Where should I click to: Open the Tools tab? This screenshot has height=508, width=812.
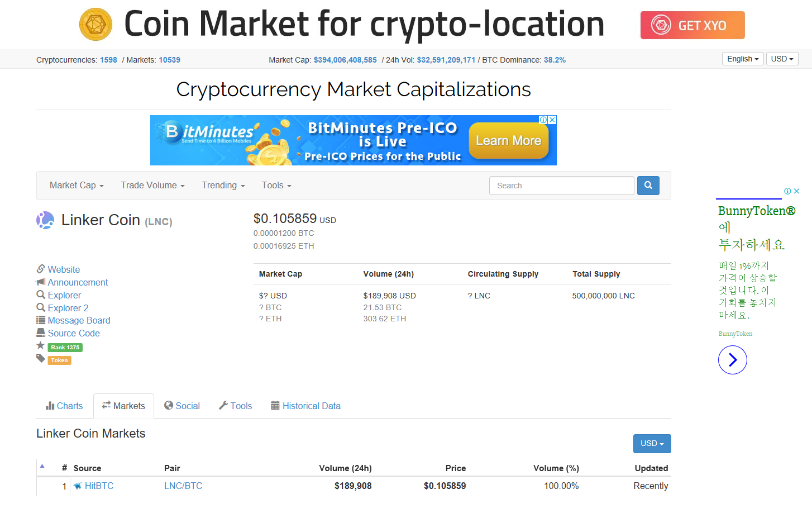pos(236,406)
